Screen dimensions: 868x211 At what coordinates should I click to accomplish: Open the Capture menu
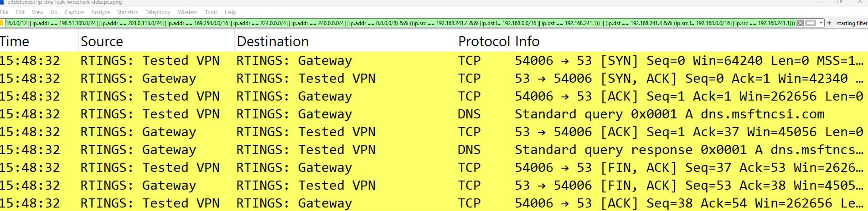click(74, 12)
